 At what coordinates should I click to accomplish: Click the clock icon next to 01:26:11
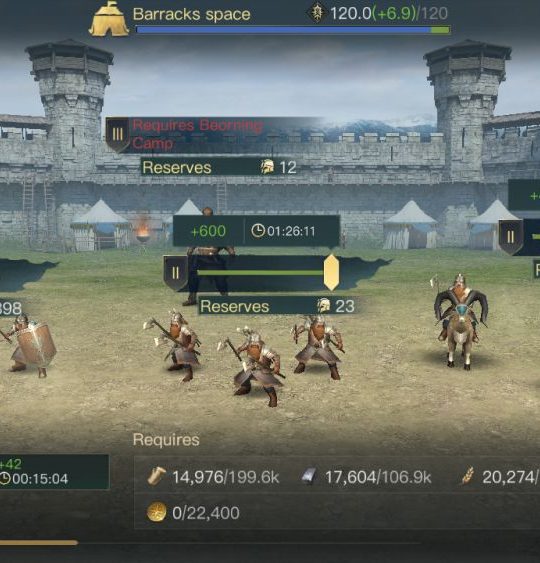pos(257,231)
